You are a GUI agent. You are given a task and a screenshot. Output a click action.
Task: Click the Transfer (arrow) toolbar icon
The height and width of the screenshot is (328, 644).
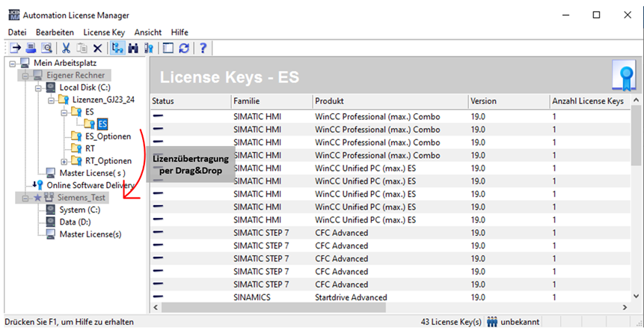(15, 48)
